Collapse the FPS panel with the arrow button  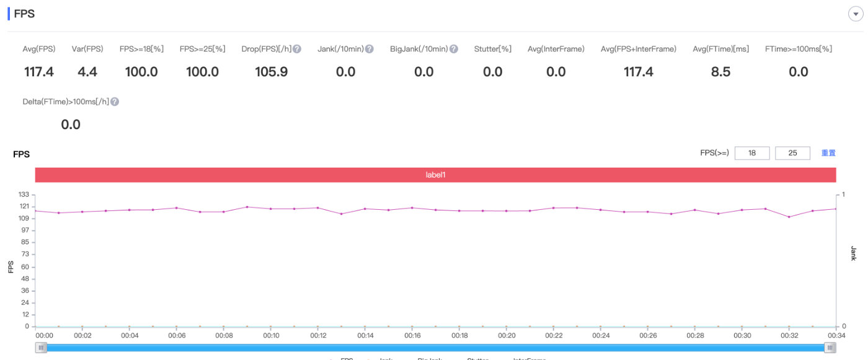coord(856,14)
